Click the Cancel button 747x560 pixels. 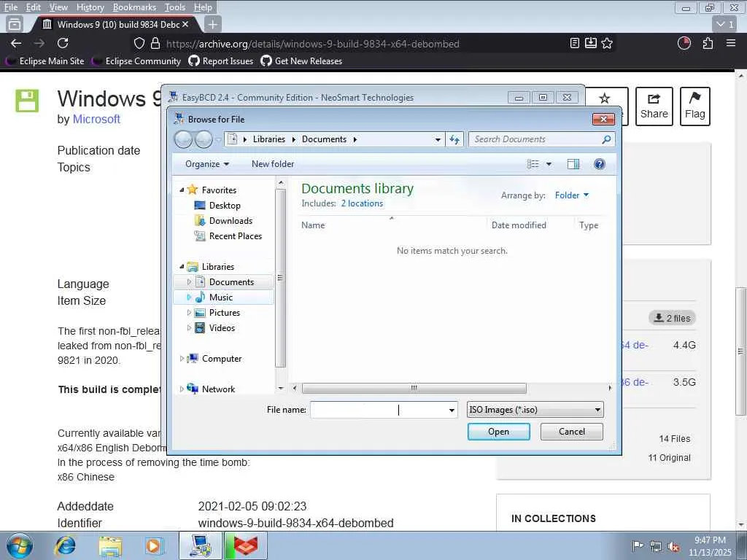coord(572,432)
